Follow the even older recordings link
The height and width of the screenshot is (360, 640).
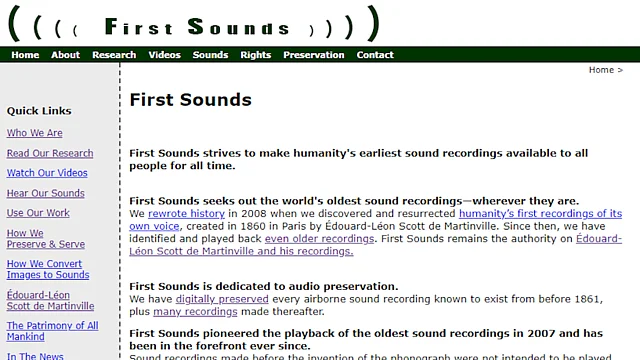click(319, 239)
